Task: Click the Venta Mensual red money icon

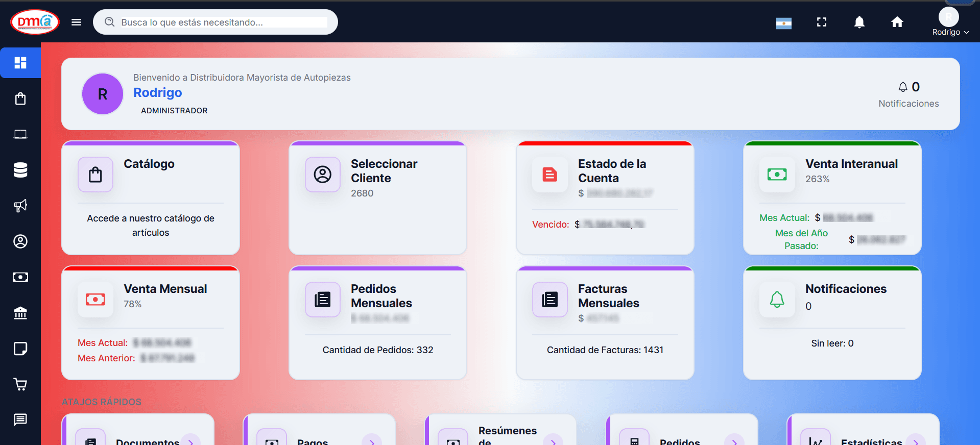Action: (95, 300)
